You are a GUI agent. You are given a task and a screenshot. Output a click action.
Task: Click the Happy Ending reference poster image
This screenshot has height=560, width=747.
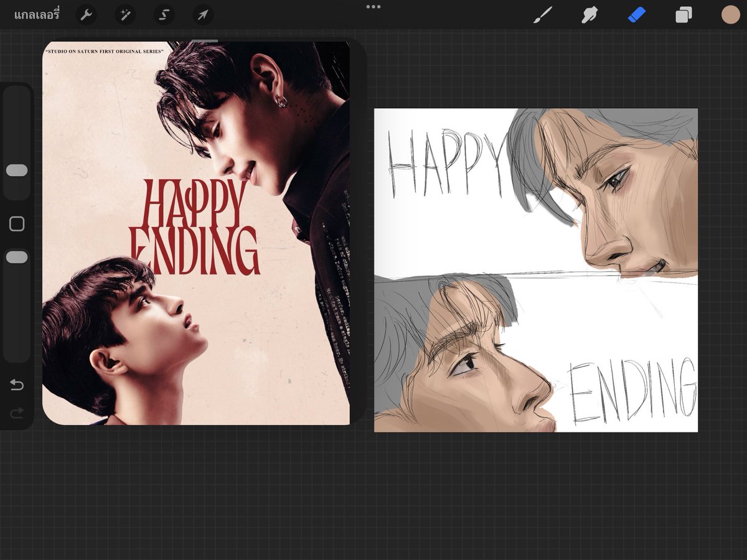[x=196, y=233]
